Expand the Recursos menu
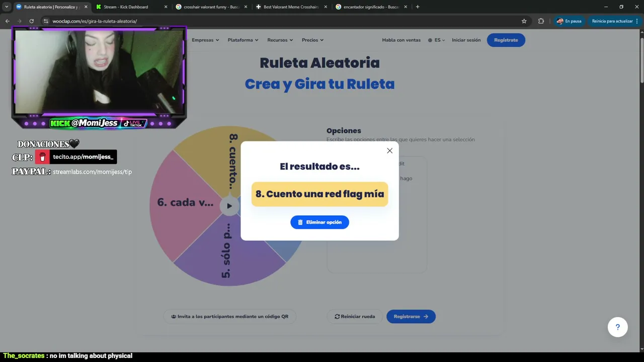644x362 pixels. click(281, 40)
